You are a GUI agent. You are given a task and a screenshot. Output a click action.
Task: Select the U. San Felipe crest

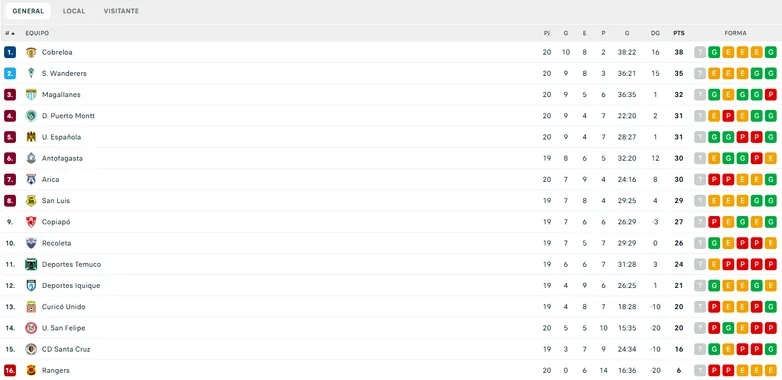pyautogui.click(x=31, y=328)
